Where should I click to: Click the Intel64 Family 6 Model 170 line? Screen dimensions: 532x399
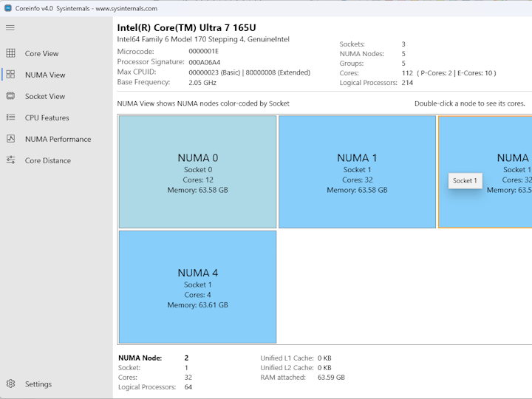(x=203, y=39)
